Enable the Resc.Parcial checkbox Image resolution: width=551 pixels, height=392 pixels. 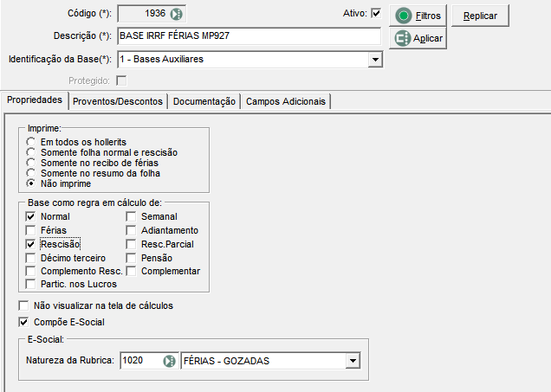tap(131, 244)
